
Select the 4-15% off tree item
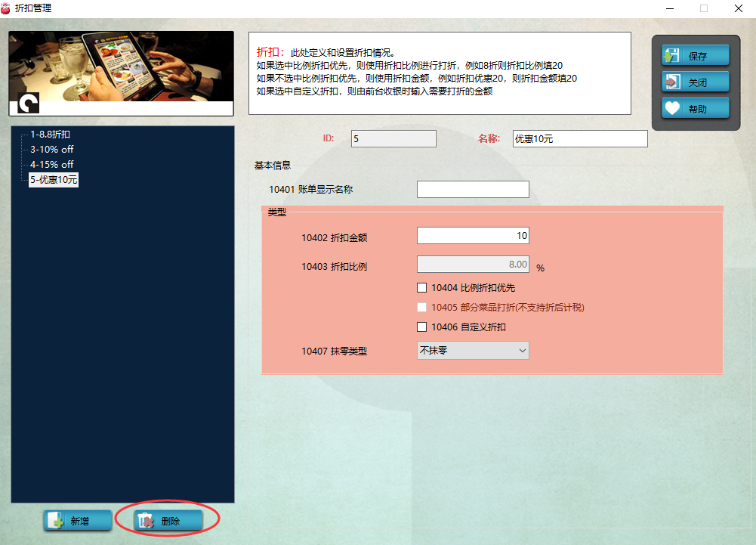click(52, 164)
